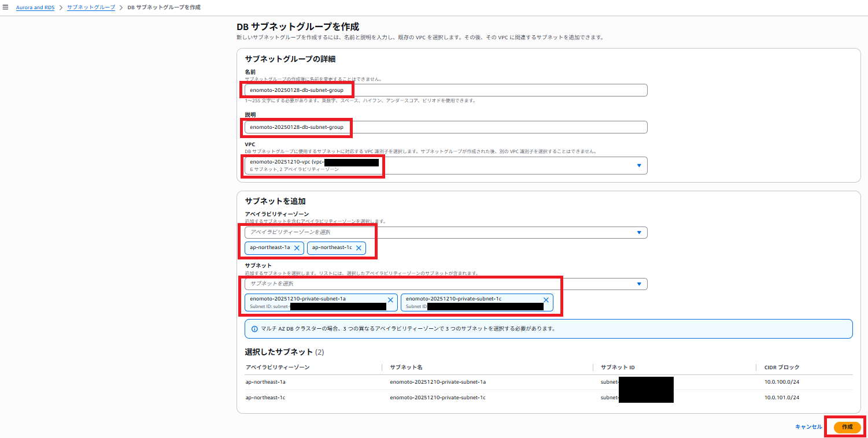Navigate to サブネットグループ breadcrumb link
The width and height of the screenshot is (868, 438).
pos(91,8)
